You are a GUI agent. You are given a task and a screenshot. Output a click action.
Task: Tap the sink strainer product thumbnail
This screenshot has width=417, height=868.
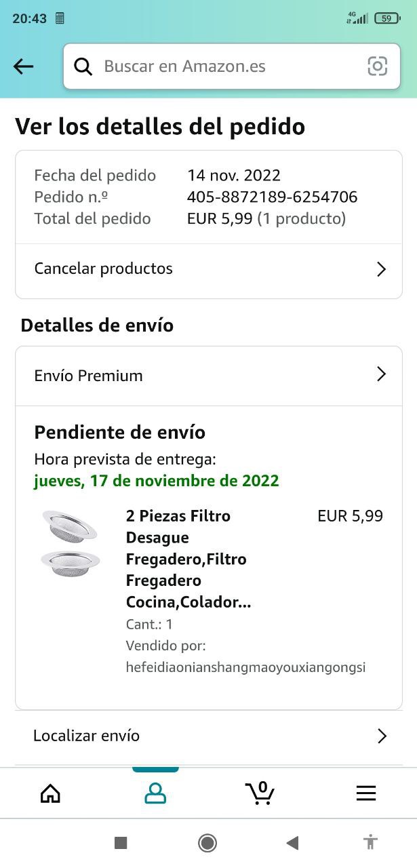(x=71, y=544)
